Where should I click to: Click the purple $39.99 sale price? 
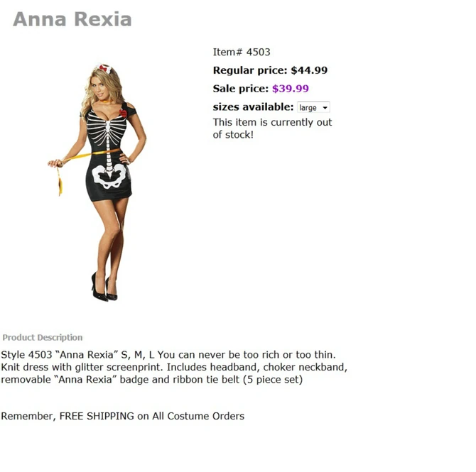(x=291, y=89)
